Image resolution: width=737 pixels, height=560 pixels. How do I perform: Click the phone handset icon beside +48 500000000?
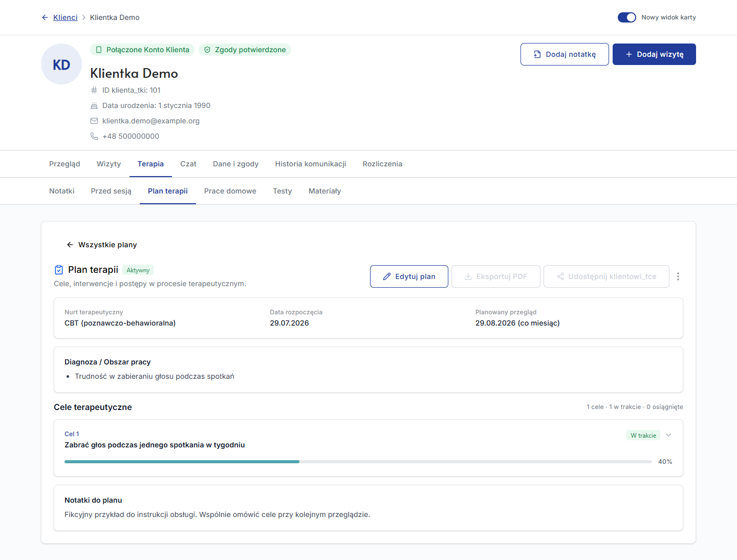(x=94, y=136)
